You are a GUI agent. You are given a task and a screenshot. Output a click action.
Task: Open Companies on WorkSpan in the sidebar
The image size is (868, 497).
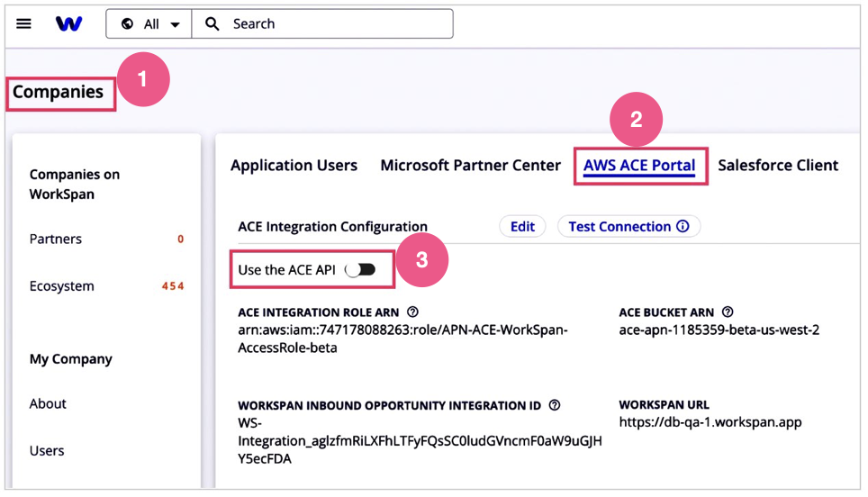click(74, 185)
